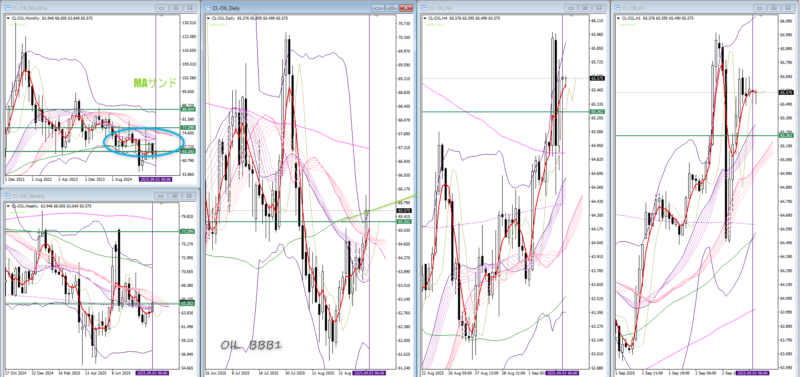Select the chart shift marker on Monthly chart
Image resolution: width=800 pixels, height=377 pixels.
tap(161, 15)
